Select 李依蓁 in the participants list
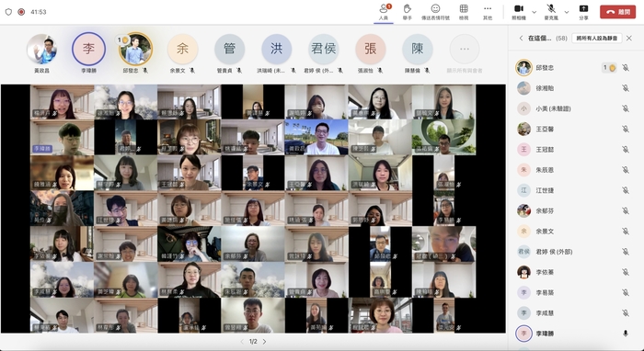The image size is (644, 351). [x=575, y=272]
